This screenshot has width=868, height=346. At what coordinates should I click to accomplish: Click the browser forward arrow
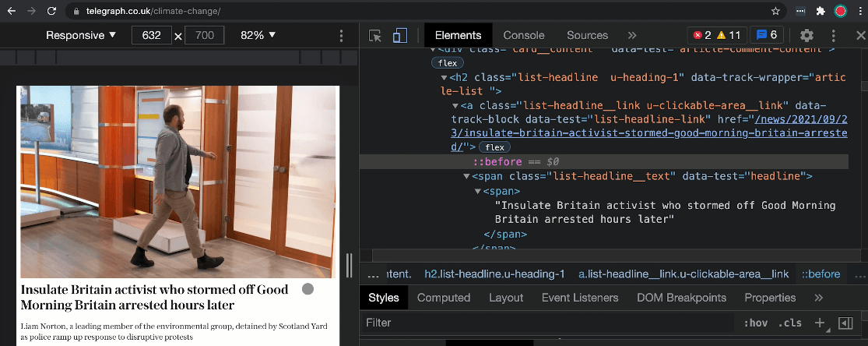point(32,11)
